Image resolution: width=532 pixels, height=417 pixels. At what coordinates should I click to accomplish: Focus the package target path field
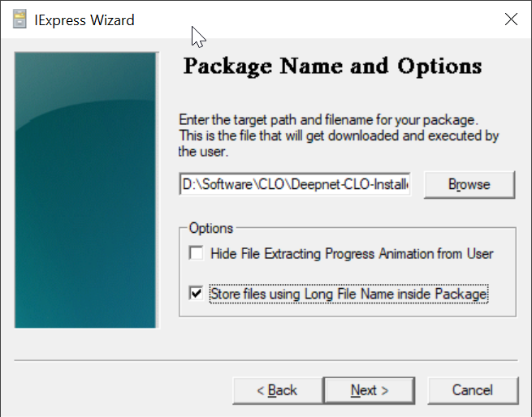click(296, 185)
